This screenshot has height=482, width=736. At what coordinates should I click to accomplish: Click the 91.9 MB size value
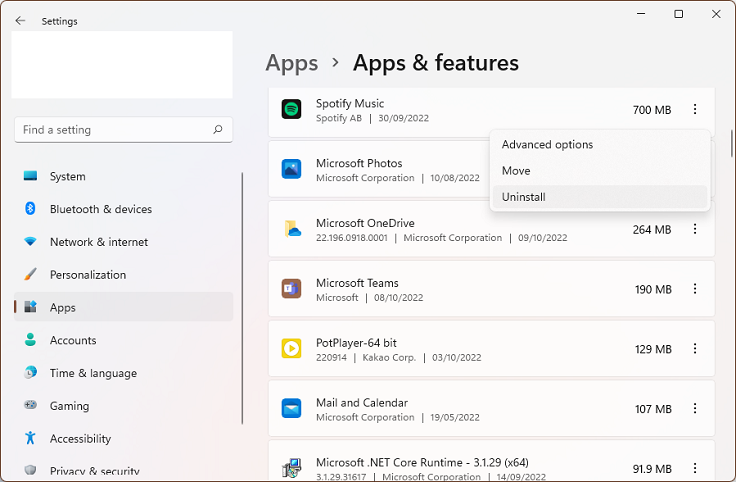click(652, 468)
